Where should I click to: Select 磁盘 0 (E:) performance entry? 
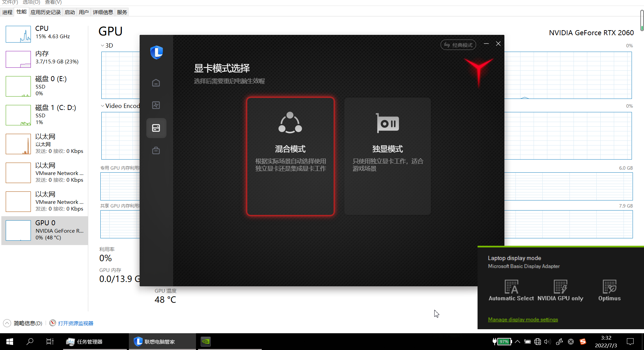[45, 86]
